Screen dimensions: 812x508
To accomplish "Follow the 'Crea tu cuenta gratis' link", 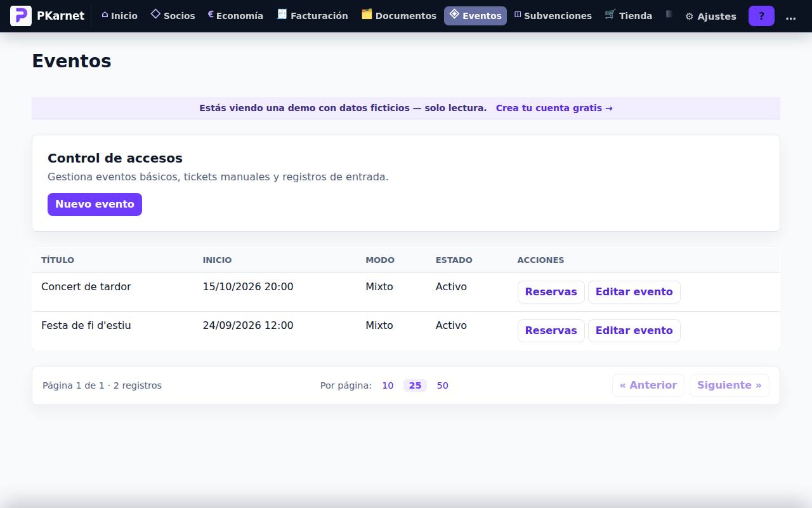I will tap(554, 108).
